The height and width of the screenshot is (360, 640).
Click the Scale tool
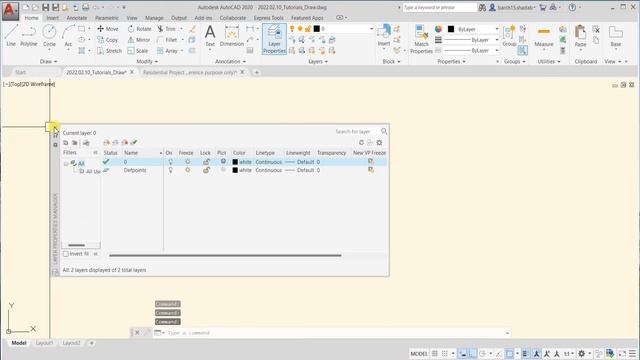(x=138, y=51)
